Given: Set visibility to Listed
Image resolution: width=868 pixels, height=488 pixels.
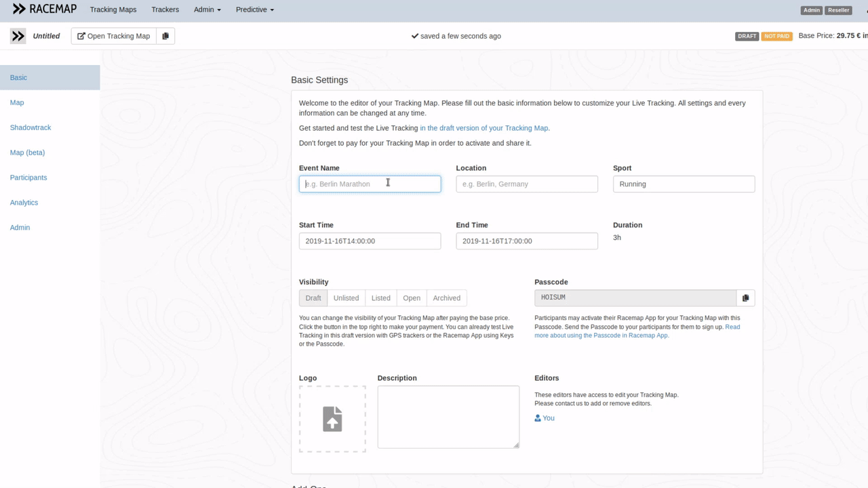Looking at the screenshot, I should click(380, 298).
